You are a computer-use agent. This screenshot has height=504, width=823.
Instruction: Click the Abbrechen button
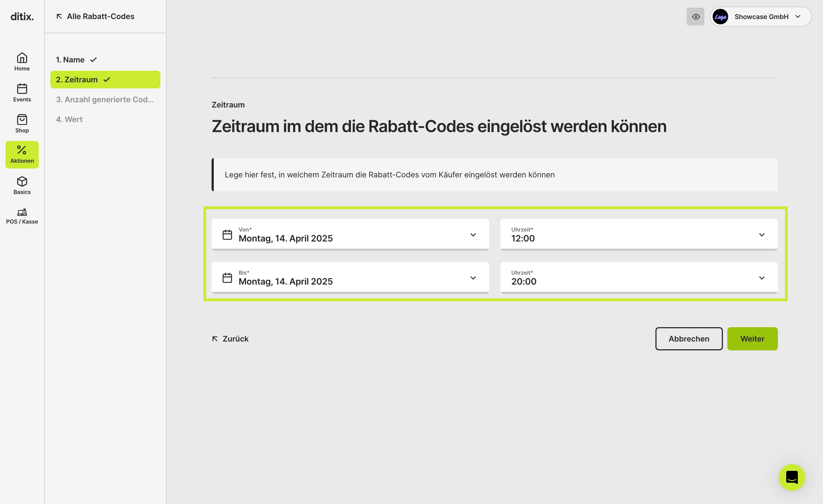(689, 338)
